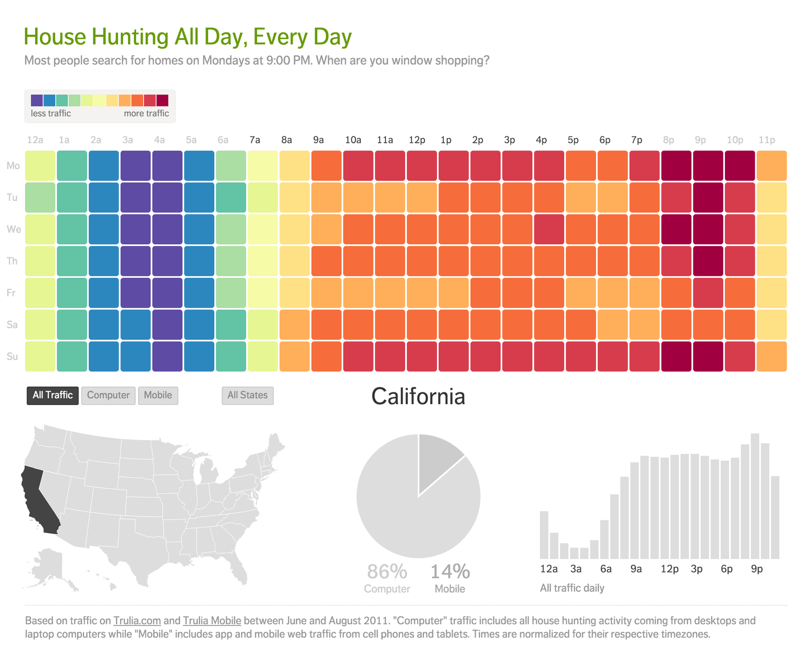Open the Trulia.com link
The image size is (812, 659).
click(137, 621)
